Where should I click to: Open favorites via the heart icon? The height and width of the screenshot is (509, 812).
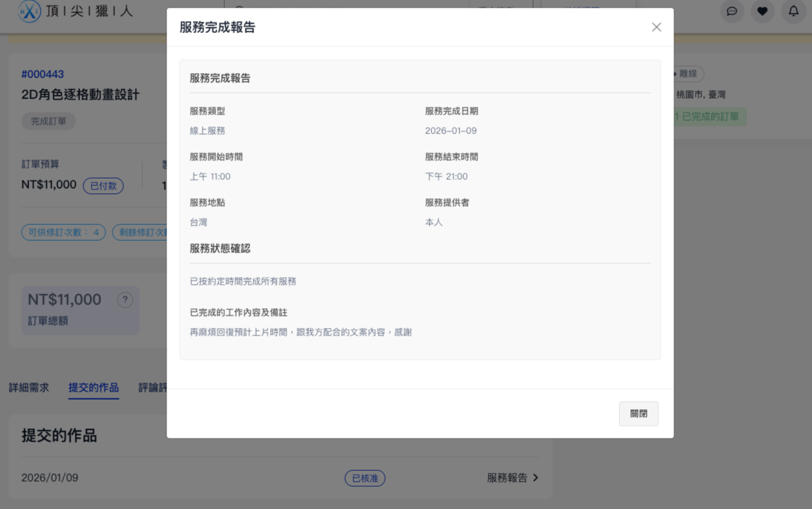(762, 11)
